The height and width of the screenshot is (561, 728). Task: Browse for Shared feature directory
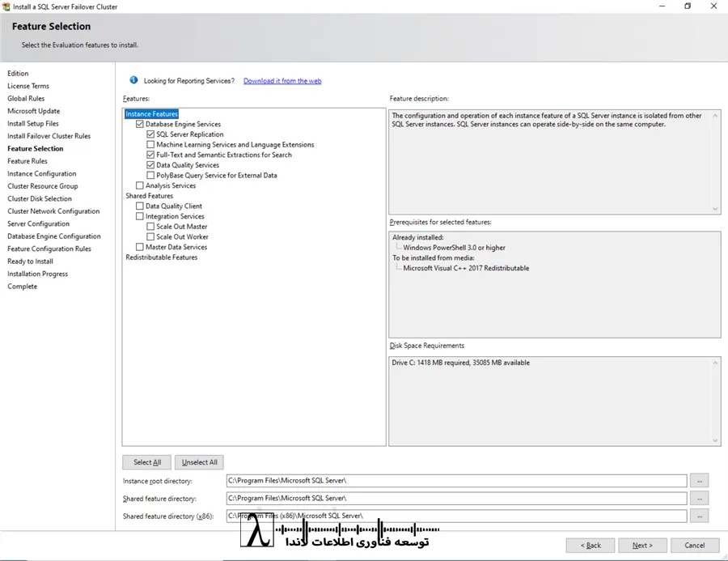tap(699, 498)
